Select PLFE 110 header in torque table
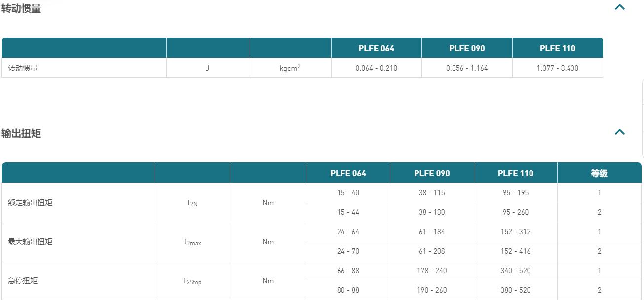This screenshot has width=644, height=303. pos(515,173)
